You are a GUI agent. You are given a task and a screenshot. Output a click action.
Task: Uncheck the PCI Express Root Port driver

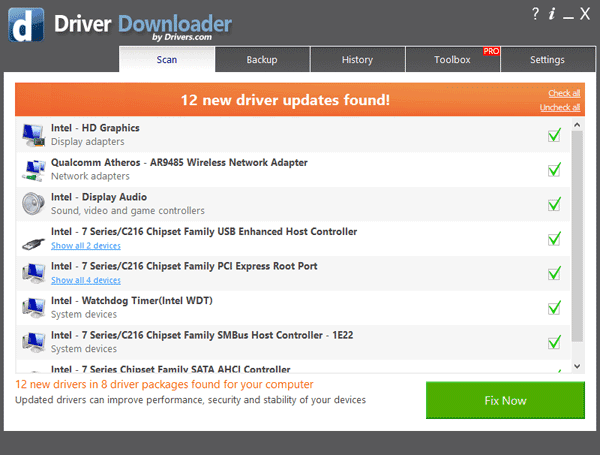pyautogui.click(x=554, y=273)
